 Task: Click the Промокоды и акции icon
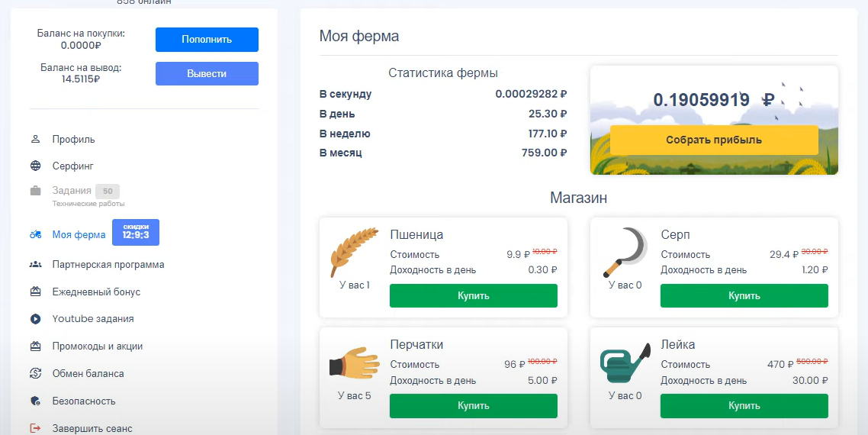[35, 346]
